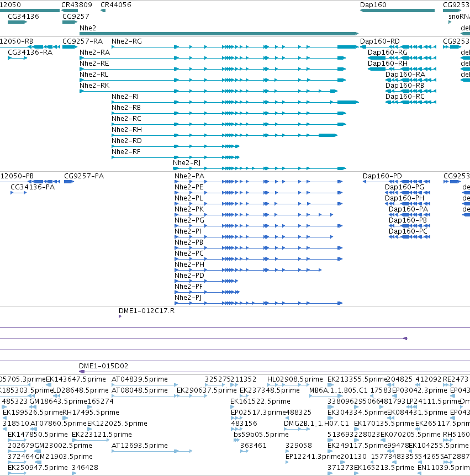Click the Nhe2-PI protein label

click(x=188, y=231)
